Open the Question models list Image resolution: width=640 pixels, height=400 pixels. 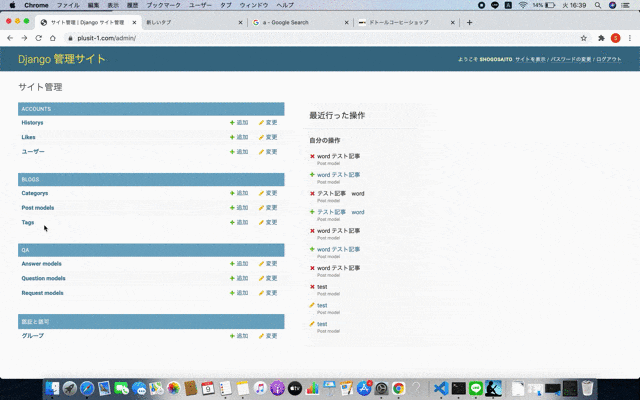tap(43, 278)
